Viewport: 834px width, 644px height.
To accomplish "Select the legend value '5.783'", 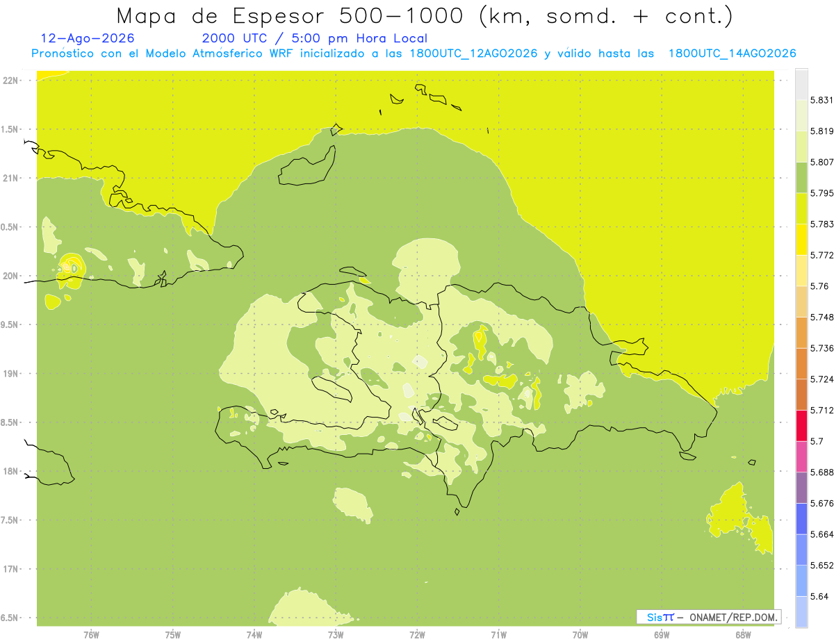I will point(822,224).
